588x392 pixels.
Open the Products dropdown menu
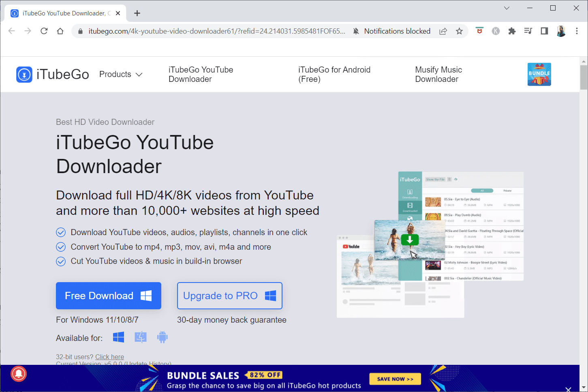click(x=121, y=74)
